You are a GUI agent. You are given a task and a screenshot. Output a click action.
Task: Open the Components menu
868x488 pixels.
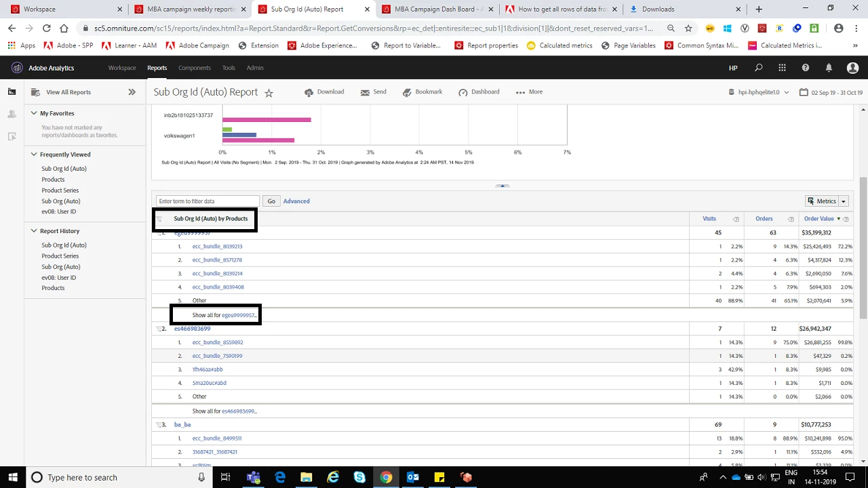click(195, 68)
